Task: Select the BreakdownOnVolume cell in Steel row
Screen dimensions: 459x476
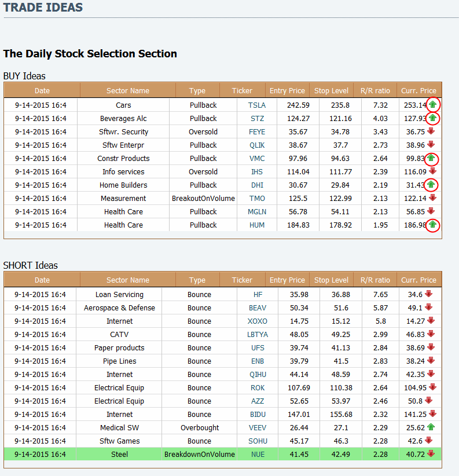Action: click(199, 455)
